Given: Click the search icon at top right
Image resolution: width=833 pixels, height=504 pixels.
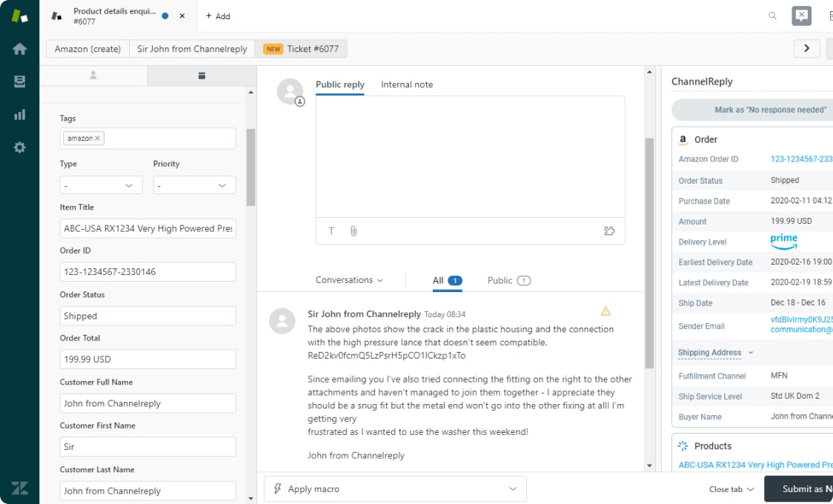Looking at the screenshot, I should (771, 16).
